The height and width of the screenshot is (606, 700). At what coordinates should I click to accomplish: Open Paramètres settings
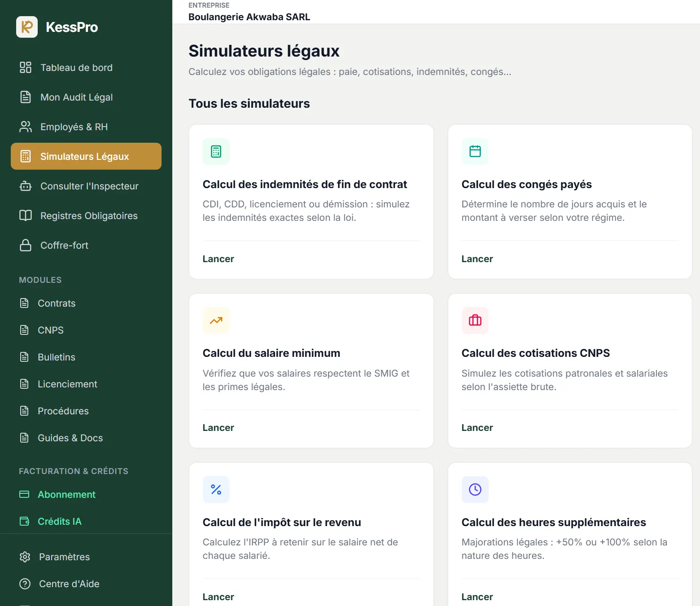(x=86, y=557)
